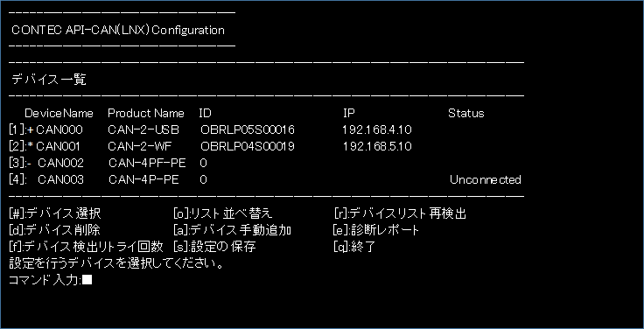The image size is (644, 329).
Task: Click the [d] デバイス削除 option
Action: coord(54,230)
